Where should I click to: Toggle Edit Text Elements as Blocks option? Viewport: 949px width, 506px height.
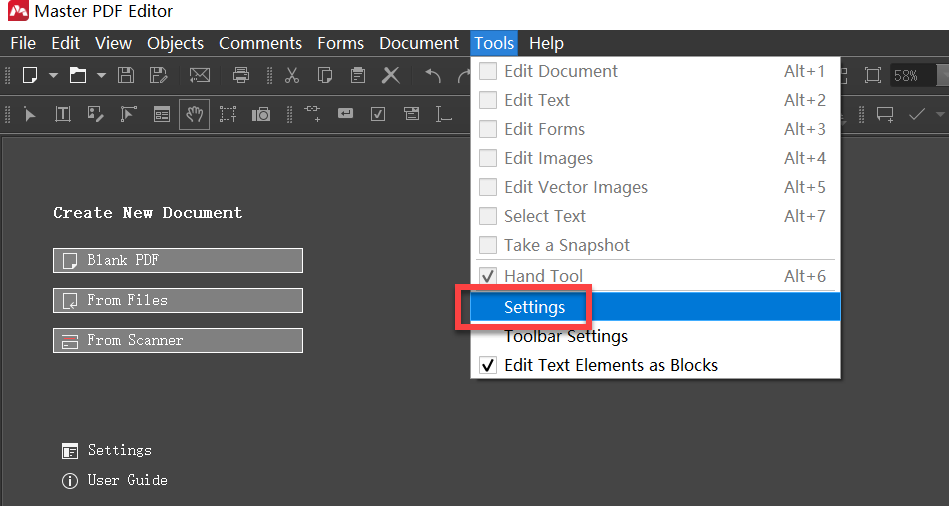coord(610,365)
